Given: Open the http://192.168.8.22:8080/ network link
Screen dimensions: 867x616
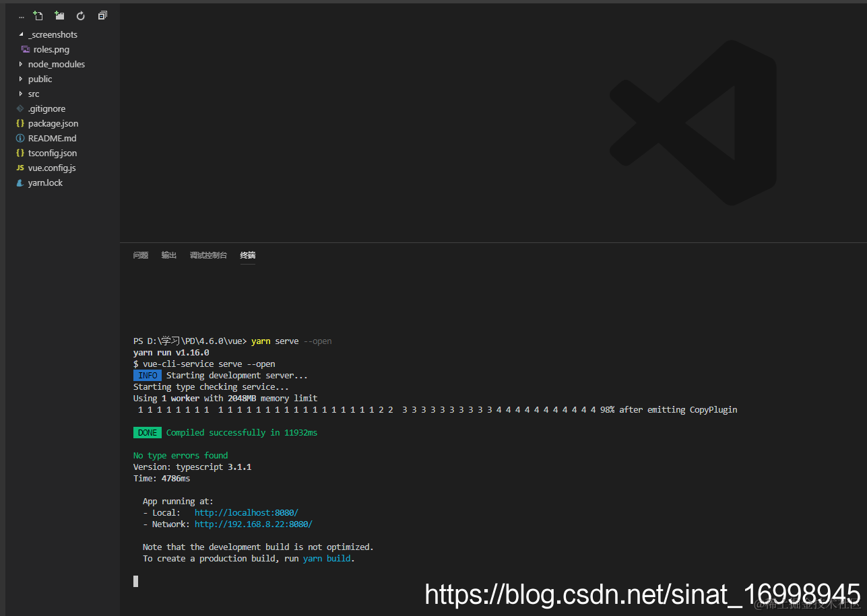Looking at the screenshot, I should click(x=253, y=524).
